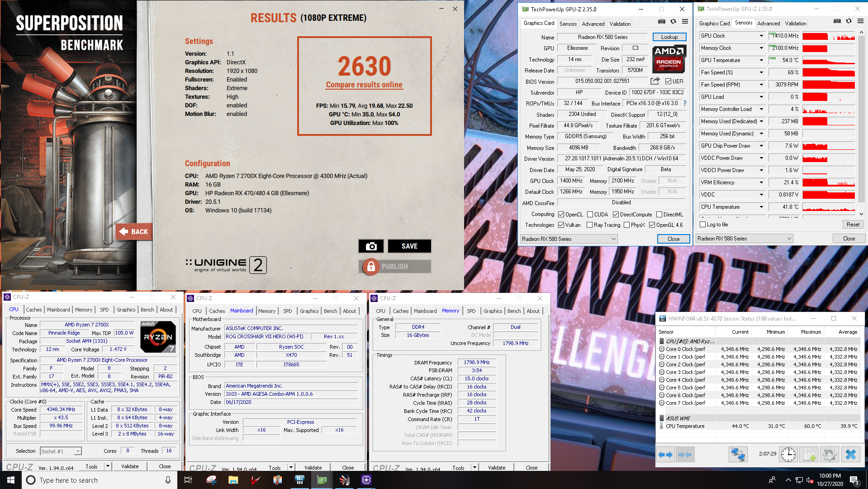868x489 pixels.
Task: Click the Fan Speed (%) sensor history graph
Action: [x=829, y=72]
